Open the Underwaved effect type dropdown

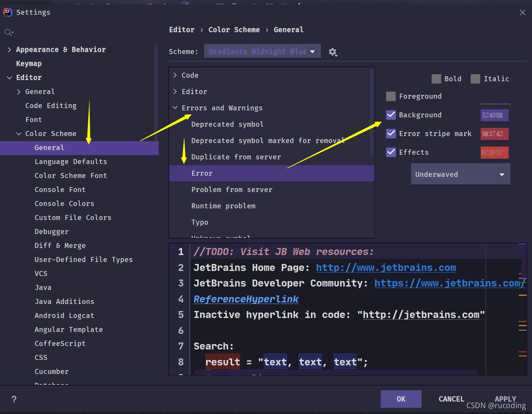click(460, 174)
